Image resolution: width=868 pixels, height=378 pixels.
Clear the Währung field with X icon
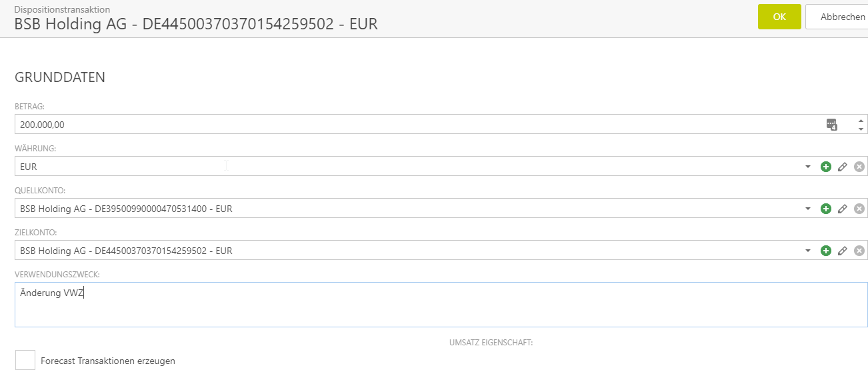[859, 167]
